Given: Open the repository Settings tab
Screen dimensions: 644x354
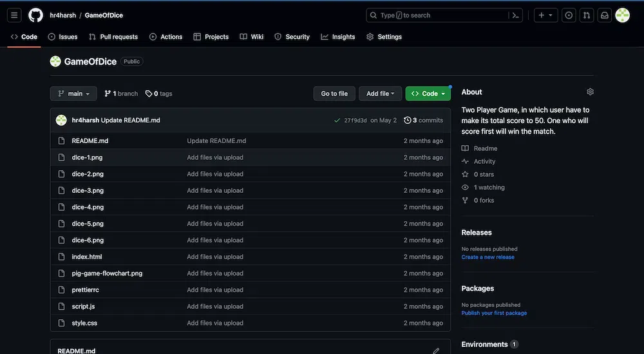Looking at the screenshot, I should click(x=384, y=37).
